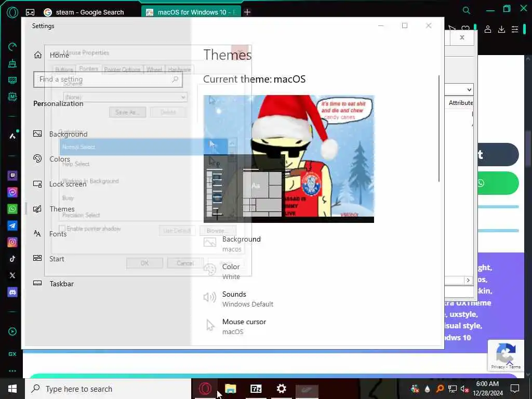Click the muted volume tray icon
532x399 pixels.
[464, 389]
